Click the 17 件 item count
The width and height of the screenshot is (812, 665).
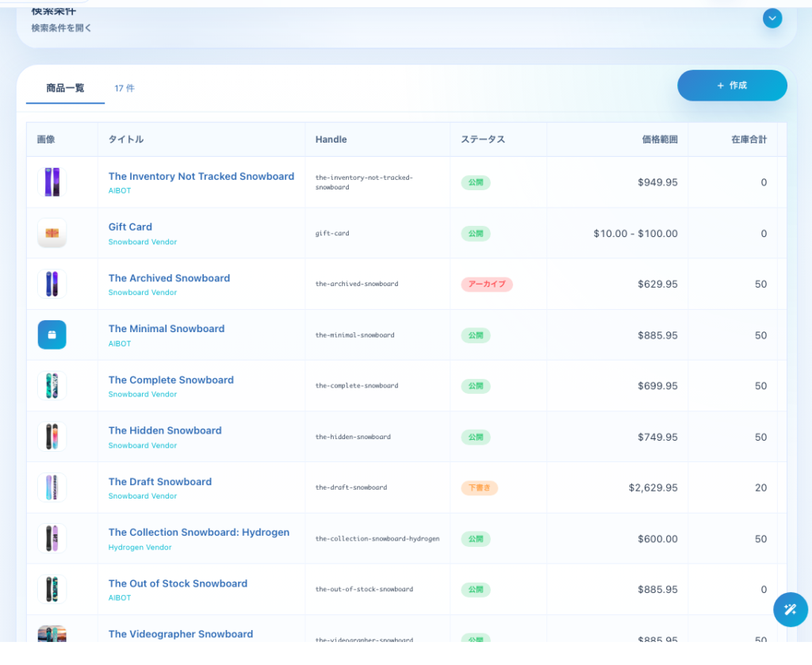click(x=124, y=89)
